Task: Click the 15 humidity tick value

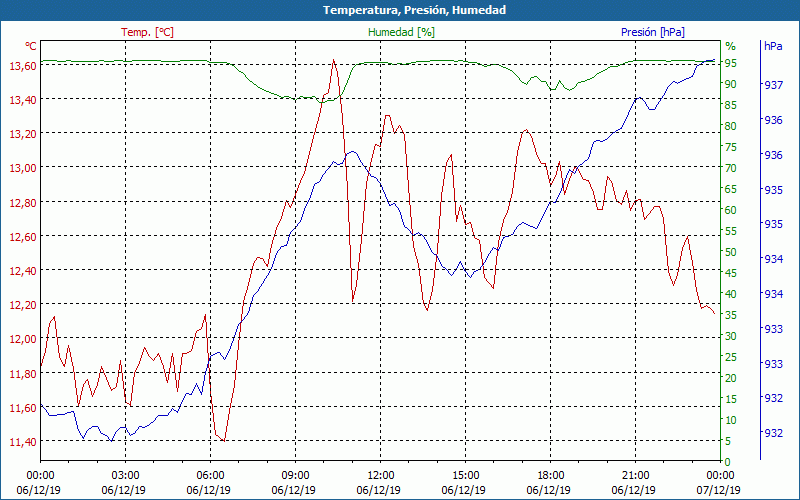Action: pyautogui.click(x=731, y=399)
